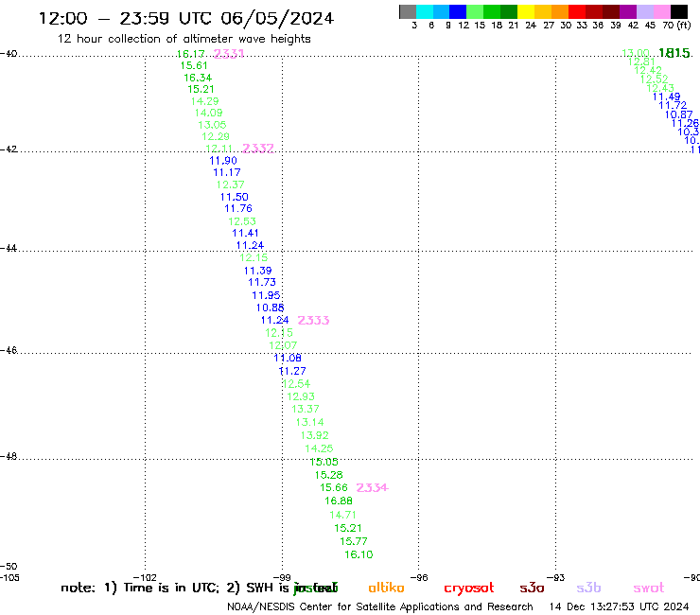
Task: Pick the yellow swatch in the wave height legend
Action: click(x=526, y=11)
